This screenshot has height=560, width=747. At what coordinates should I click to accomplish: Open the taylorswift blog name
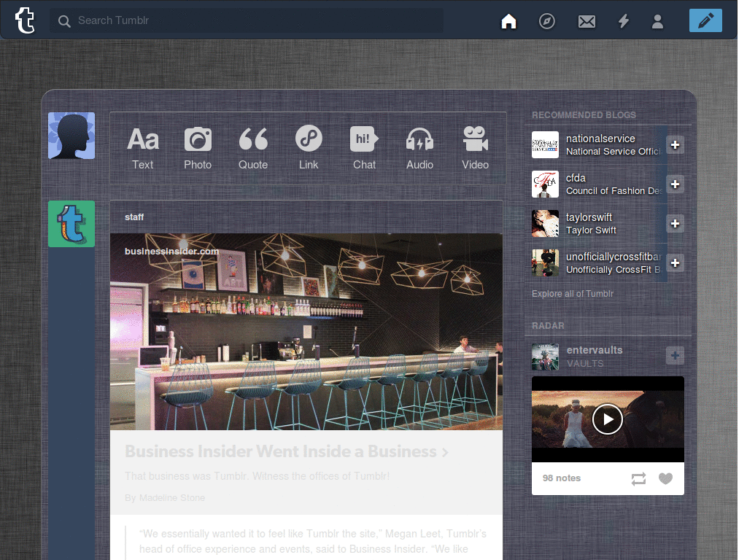[589, 217]
